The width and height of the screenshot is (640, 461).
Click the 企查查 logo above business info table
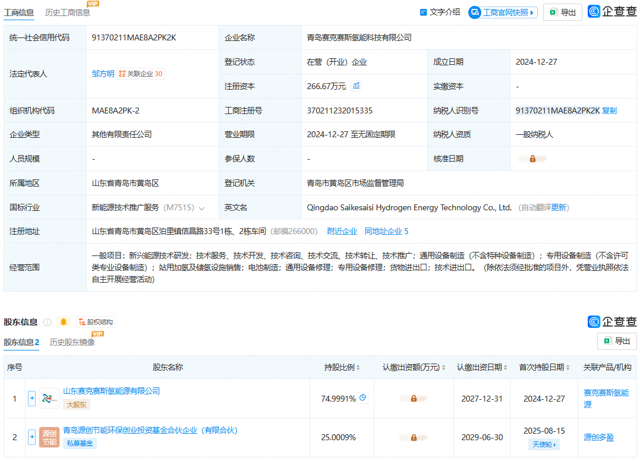(612, 11)
